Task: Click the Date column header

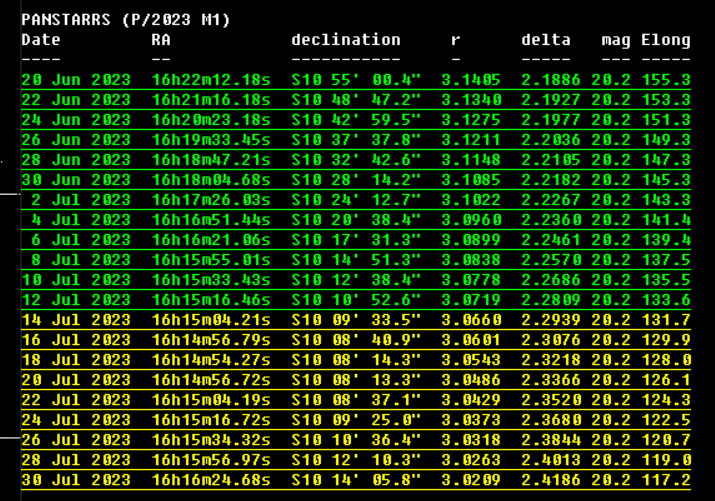Action: [x=41, y=40]
